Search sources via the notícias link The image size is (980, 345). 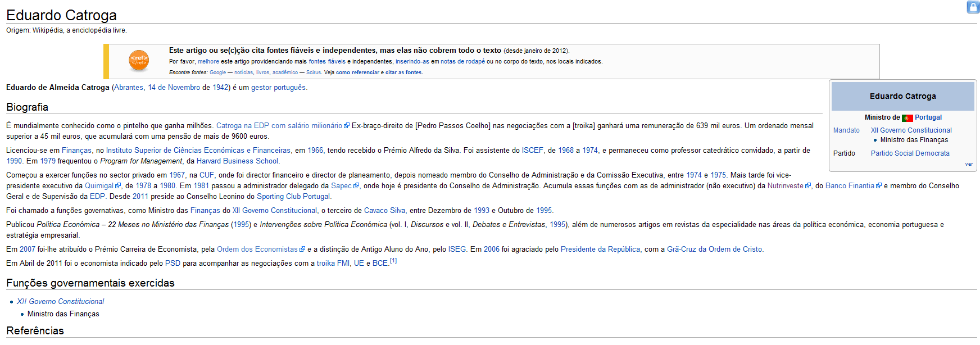244,72
